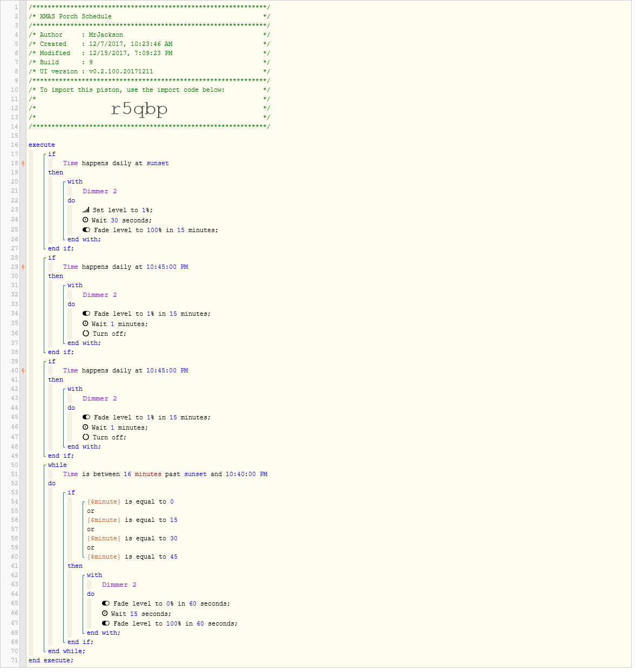Click the Wait clock icon on line 46
The width and height of the screenshot is (636, 672).
coord(85,427)
